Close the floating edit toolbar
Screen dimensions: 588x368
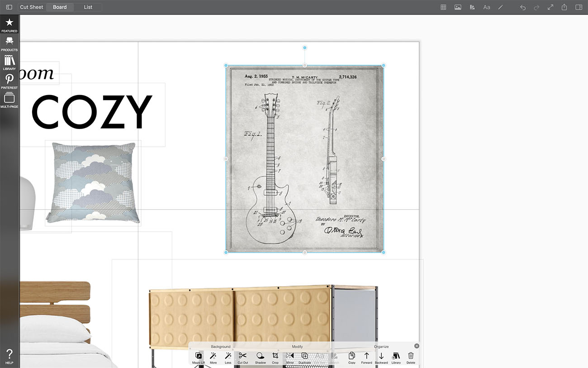[417, 346]
